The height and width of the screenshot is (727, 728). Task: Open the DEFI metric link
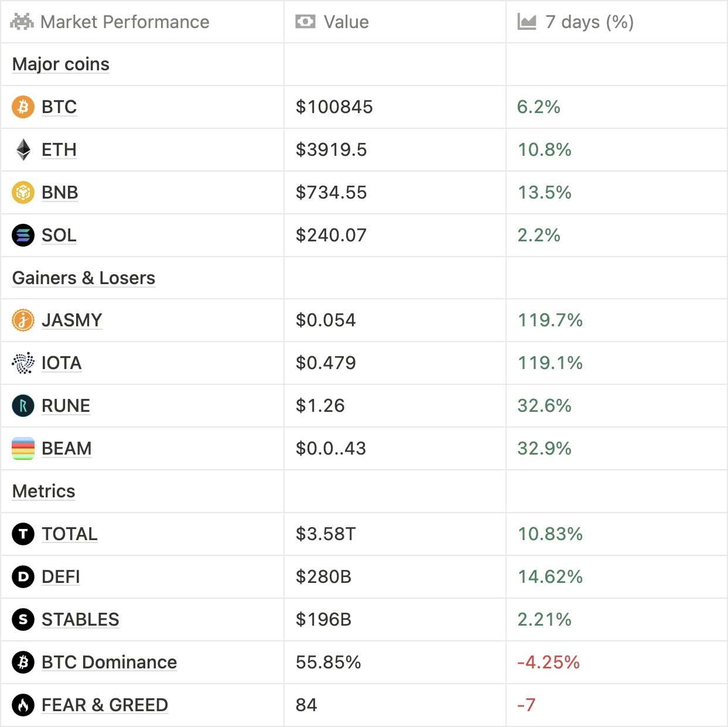click(61, 577)
